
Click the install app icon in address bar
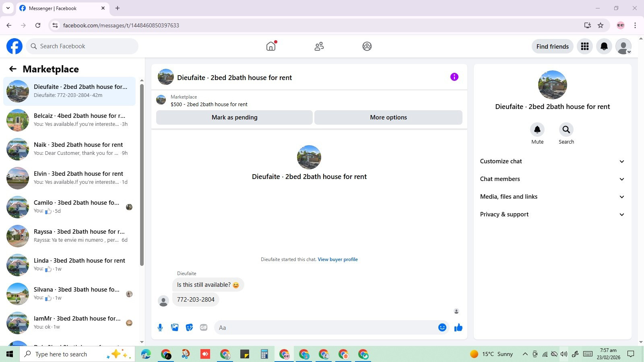coord(588,25)
